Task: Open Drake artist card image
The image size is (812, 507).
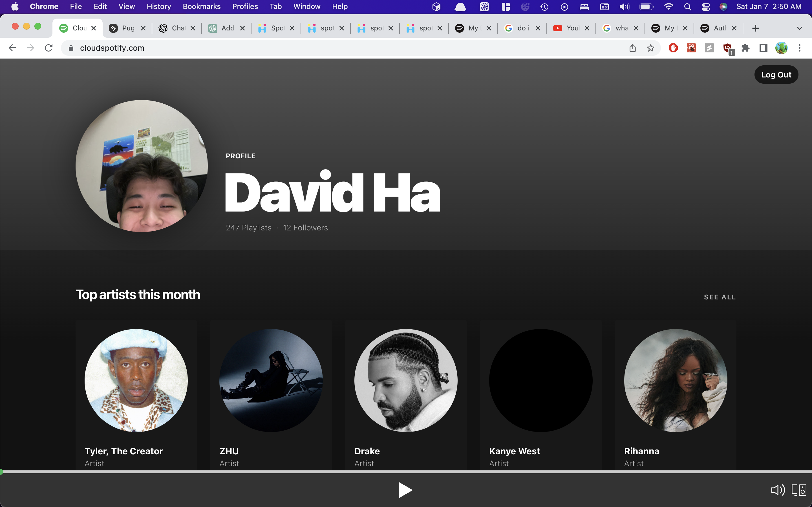Action: click(406, 380)
